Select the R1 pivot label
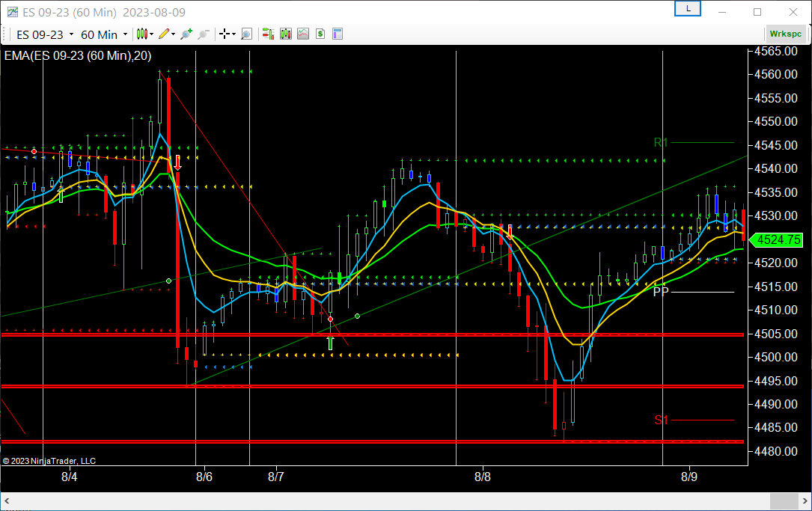This screenshot has height=511, width=812. (x=661, y=142)
